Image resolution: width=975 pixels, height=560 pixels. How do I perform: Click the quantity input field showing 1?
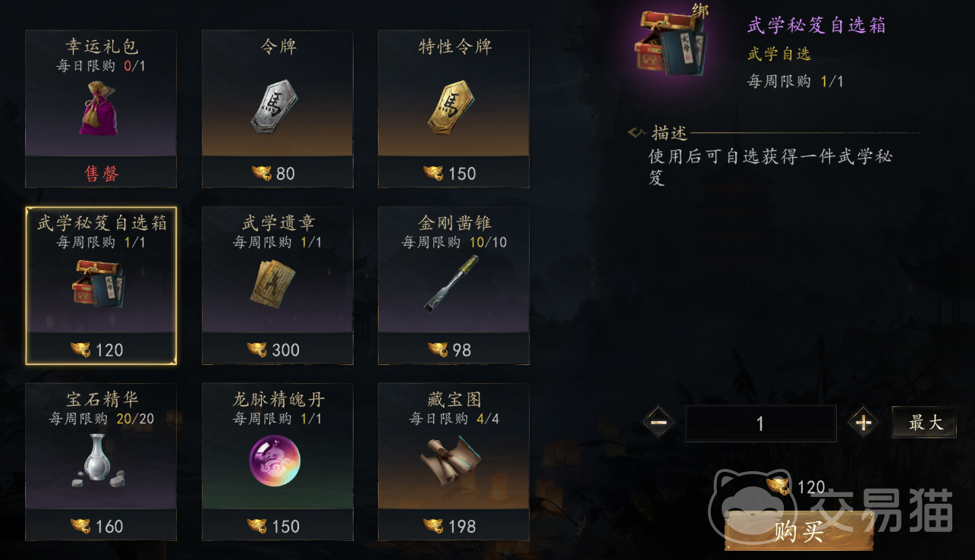(760, 423)
